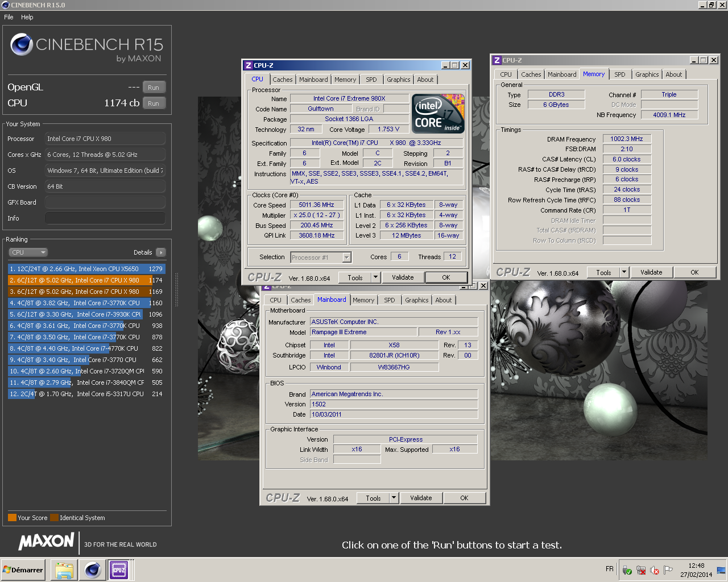Click the BIOS version field 1502

[x=394, y=405]
